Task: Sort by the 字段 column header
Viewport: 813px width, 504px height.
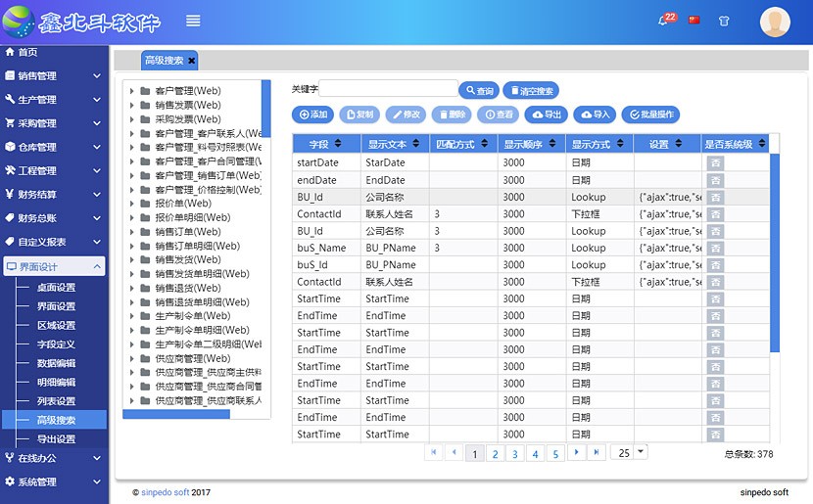Action: pyautogui.click(x=325, y=144)
